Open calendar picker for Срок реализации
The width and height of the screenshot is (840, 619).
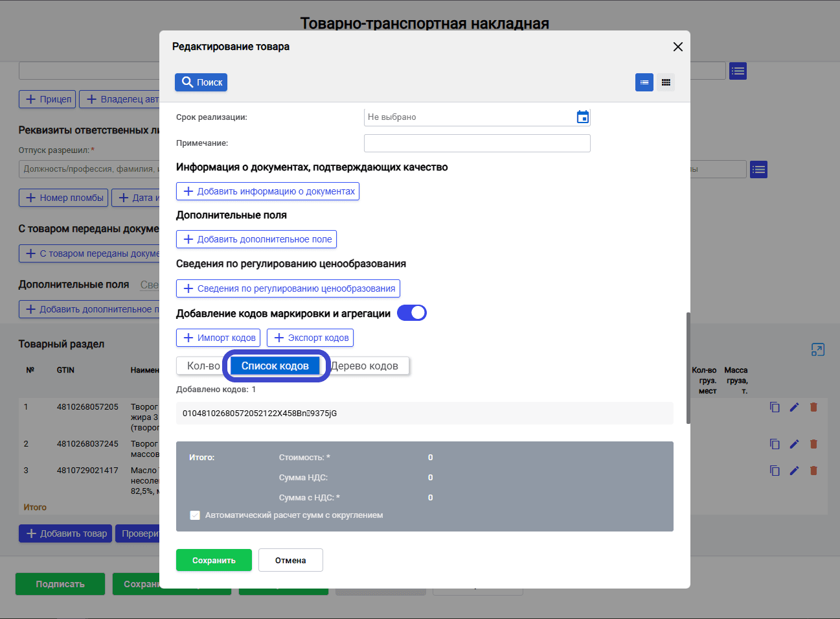[583, 117]
